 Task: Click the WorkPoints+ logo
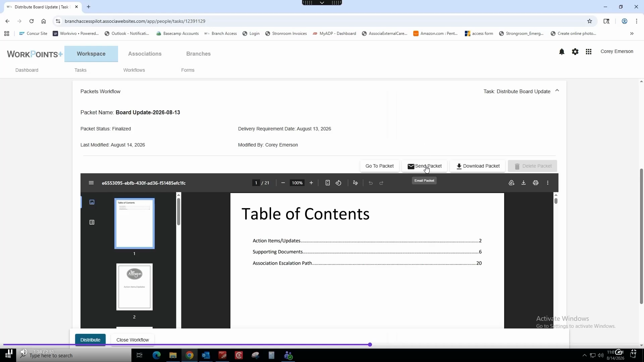pyautogui.click(x=35, y=54)
